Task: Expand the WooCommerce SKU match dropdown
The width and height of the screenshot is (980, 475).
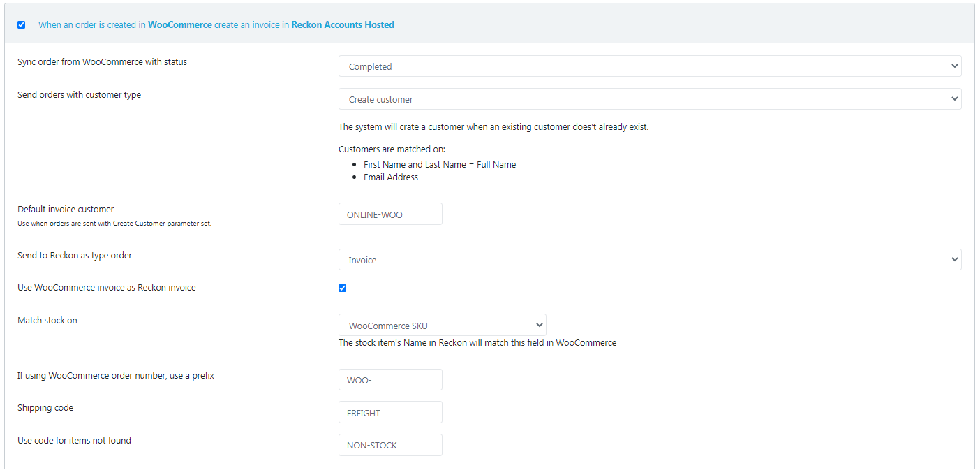Action: 442,326
